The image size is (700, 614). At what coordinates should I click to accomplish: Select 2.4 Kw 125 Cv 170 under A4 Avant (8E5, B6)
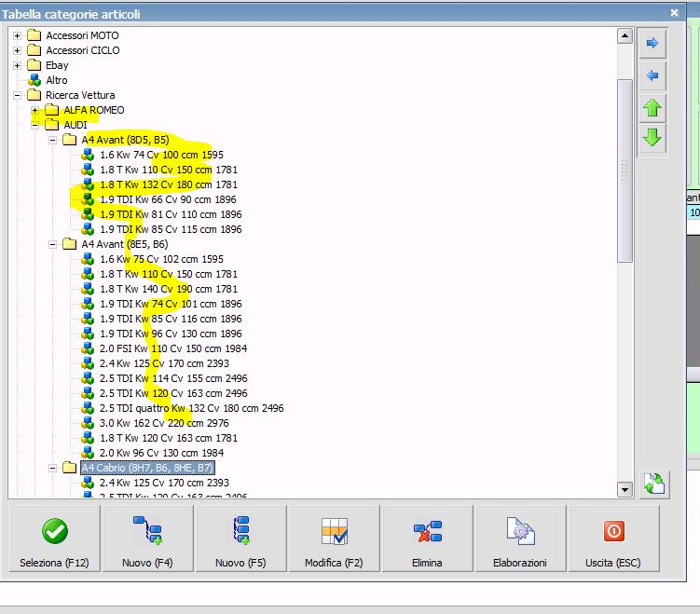point(164,363)
